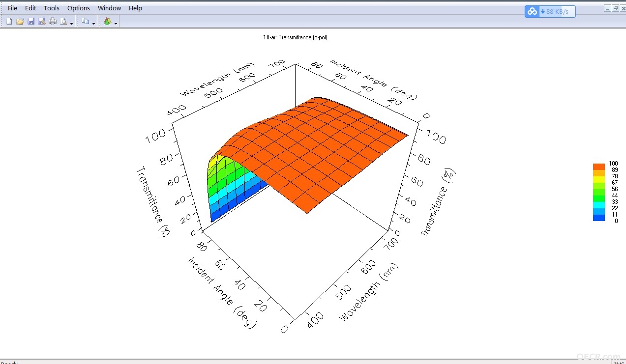This screenshot has height=364, width=626.
Task: Click the right 'Transmittance (%)' axis label
Action: [x=439, y=202]
